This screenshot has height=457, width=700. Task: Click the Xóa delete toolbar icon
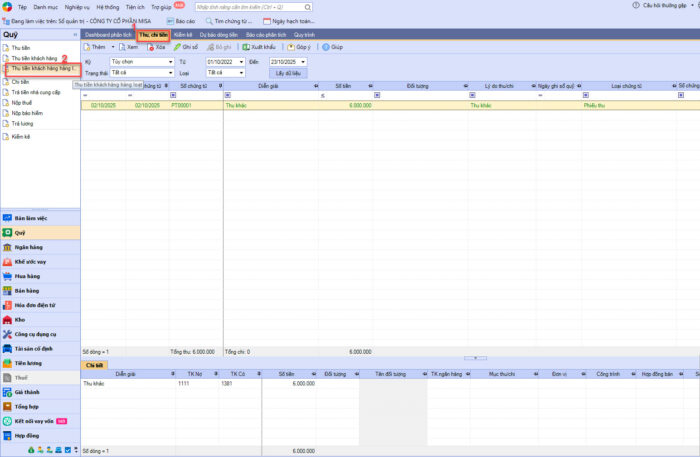pyautogui.click(x=156, y=47)
